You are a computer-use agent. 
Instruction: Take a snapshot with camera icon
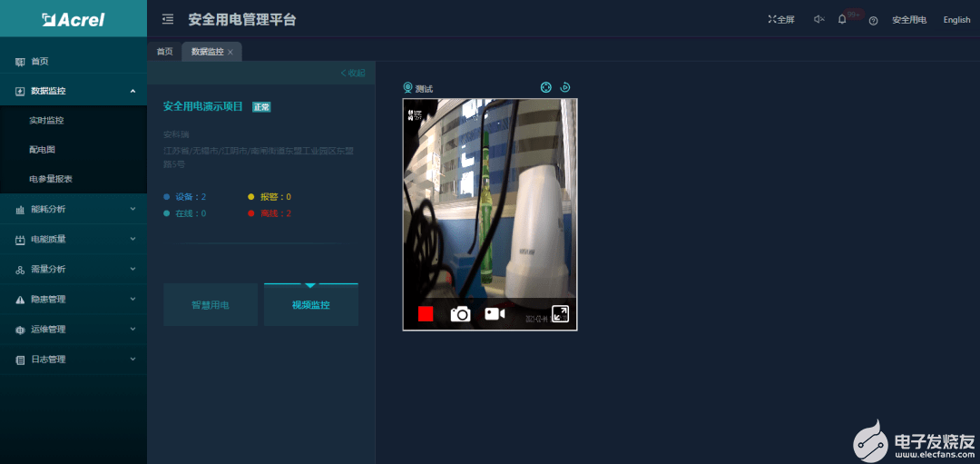(461, 314)
